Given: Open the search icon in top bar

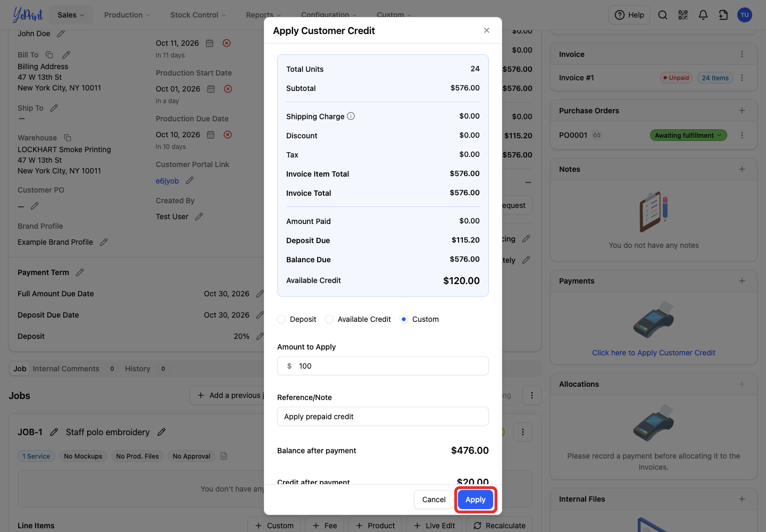Looking at the screenshot, I should click(663, 15).
